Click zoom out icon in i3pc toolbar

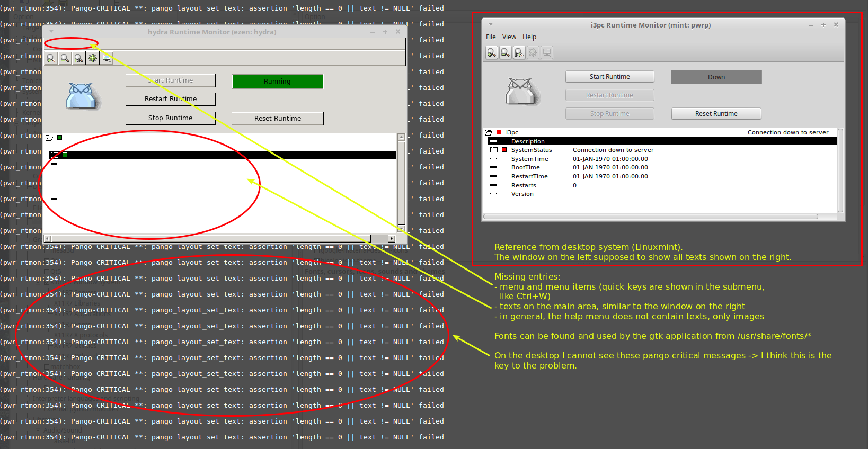tap(506, 52)
